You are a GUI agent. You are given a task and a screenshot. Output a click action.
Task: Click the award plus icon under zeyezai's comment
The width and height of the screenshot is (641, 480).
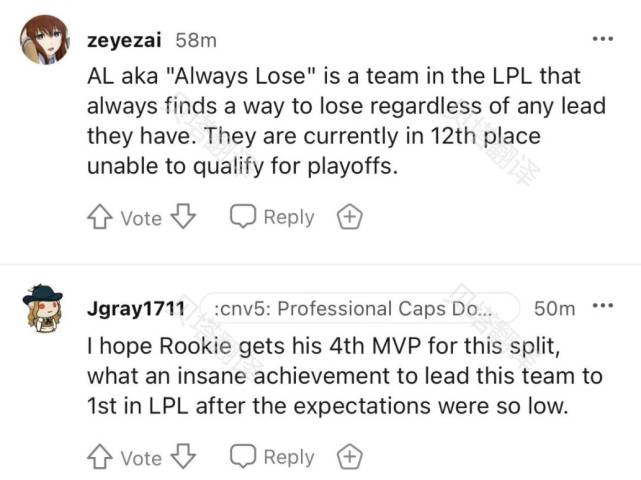click(349, 217)
